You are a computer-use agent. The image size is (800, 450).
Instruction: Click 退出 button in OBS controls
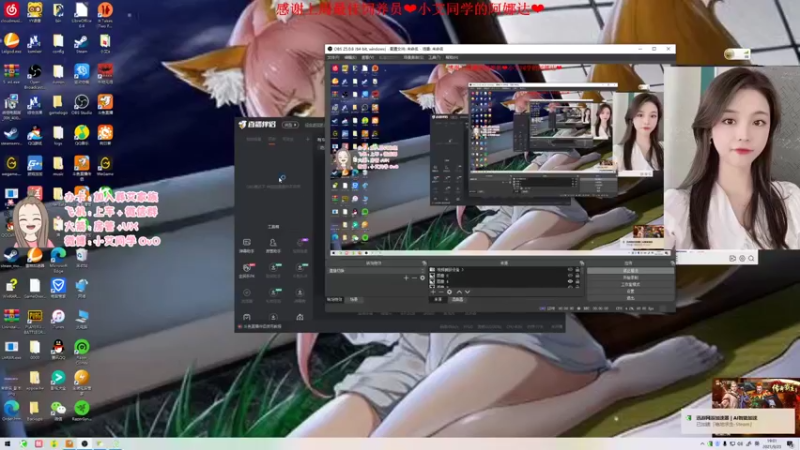click(x=631, y=297)
